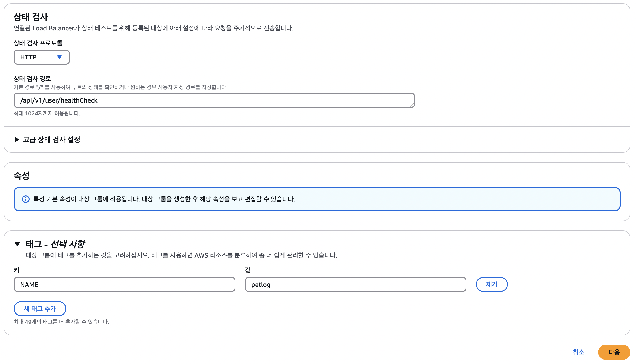Click the 취소 cancel link
This screenshot has height=364, width=636.
pos(578,352)
